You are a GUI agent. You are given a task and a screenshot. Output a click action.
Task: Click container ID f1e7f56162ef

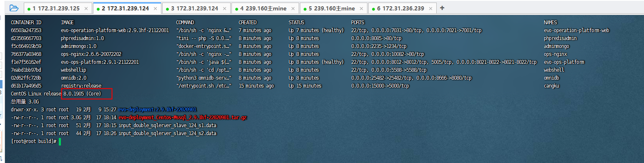click(26, 62)
